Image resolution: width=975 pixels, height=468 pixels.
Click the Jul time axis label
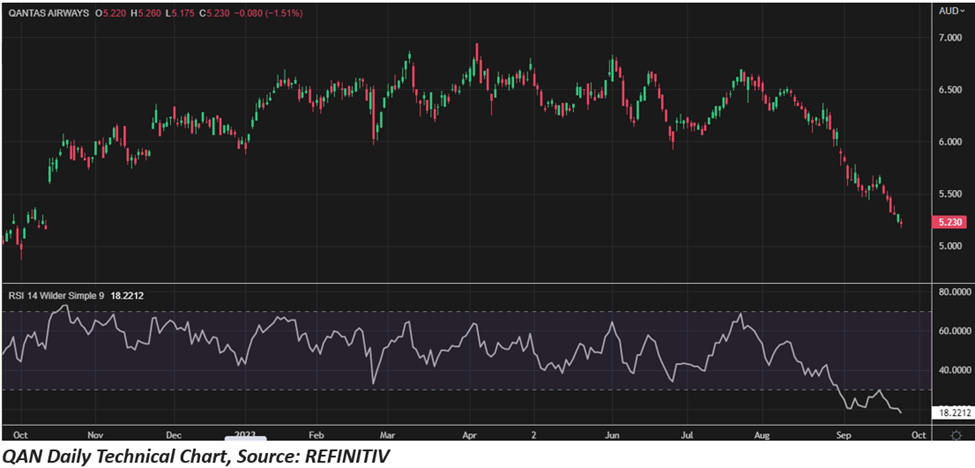tap(687, 434)
